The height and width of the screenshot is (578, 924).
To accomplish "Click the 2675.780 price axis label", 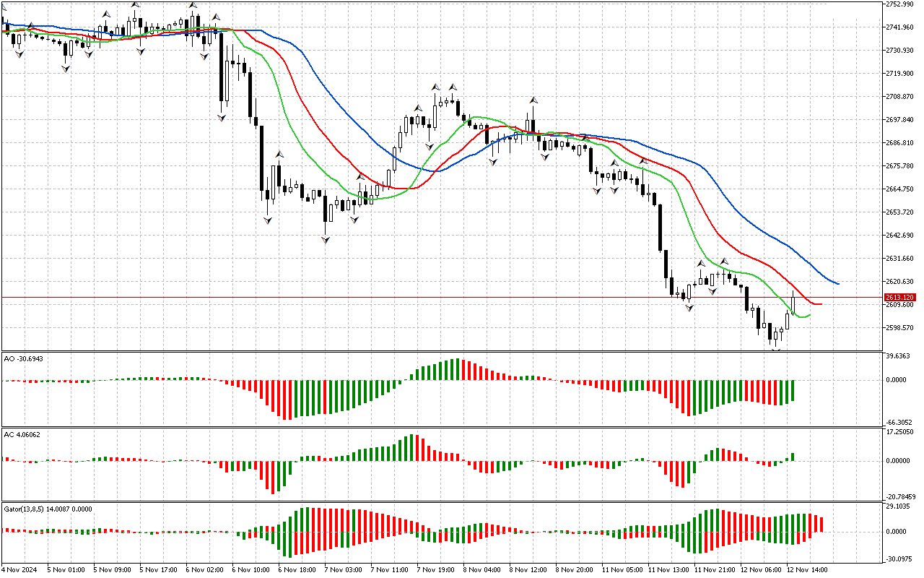I will pos(900,166).
